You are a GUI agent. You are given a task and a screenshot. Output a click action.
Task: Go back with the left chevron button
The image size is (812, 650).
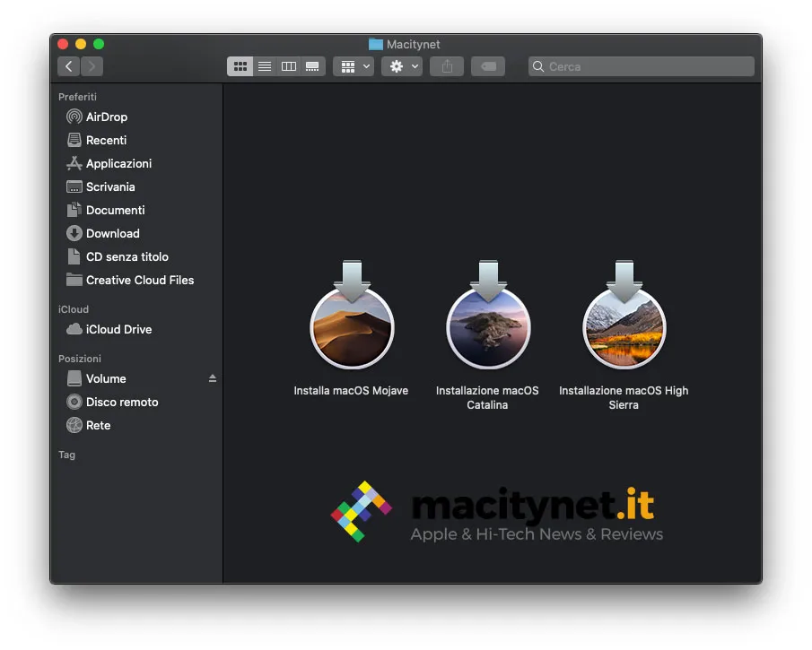68,66
